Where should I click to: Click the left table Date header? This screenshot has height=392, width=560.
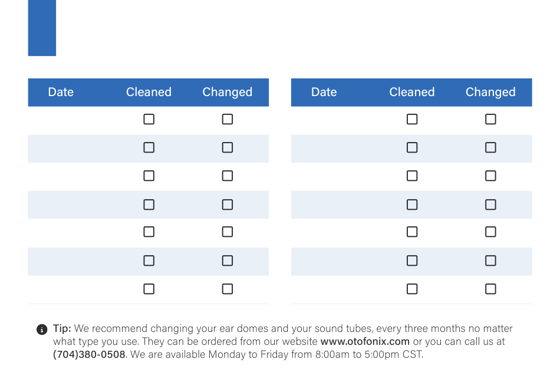coord(61,92)
